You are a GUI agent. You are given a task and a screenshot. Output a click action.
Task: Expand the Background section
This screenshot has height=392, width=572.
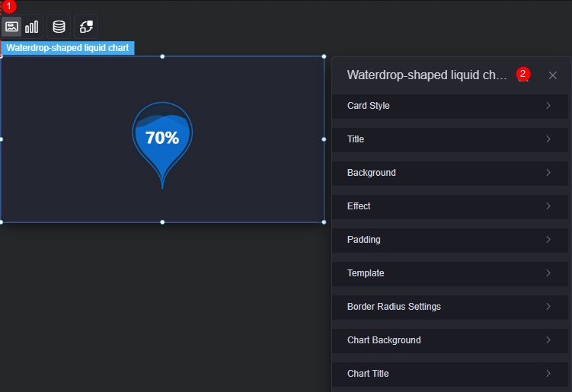point(450,173)
